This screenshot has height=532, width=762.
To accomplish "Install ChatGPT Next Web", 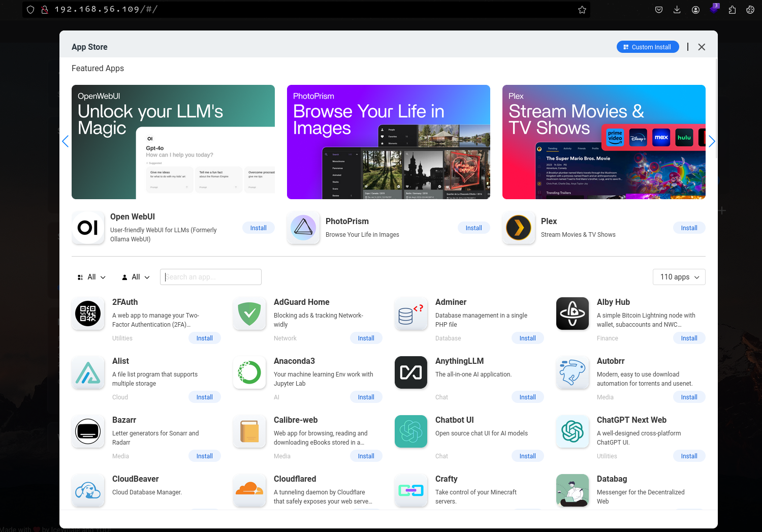I will coord(689,456).
